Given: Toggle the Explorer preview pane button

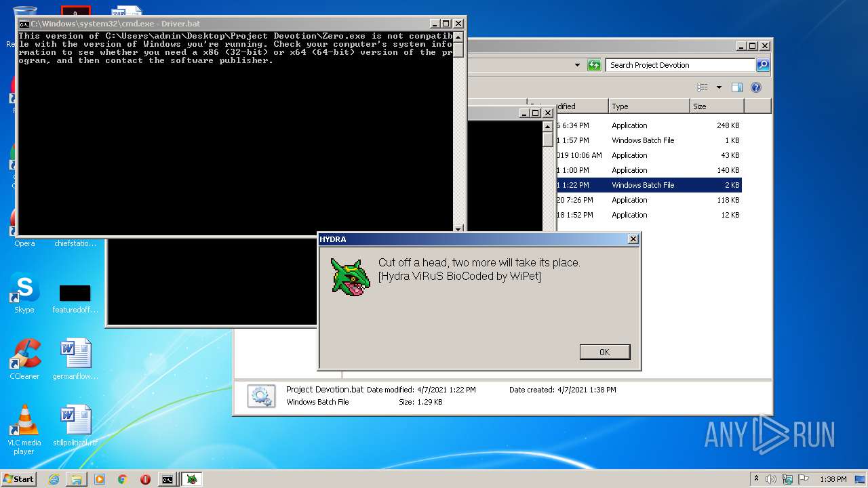Looking at the screenshot, I should [x=737, y=87].
